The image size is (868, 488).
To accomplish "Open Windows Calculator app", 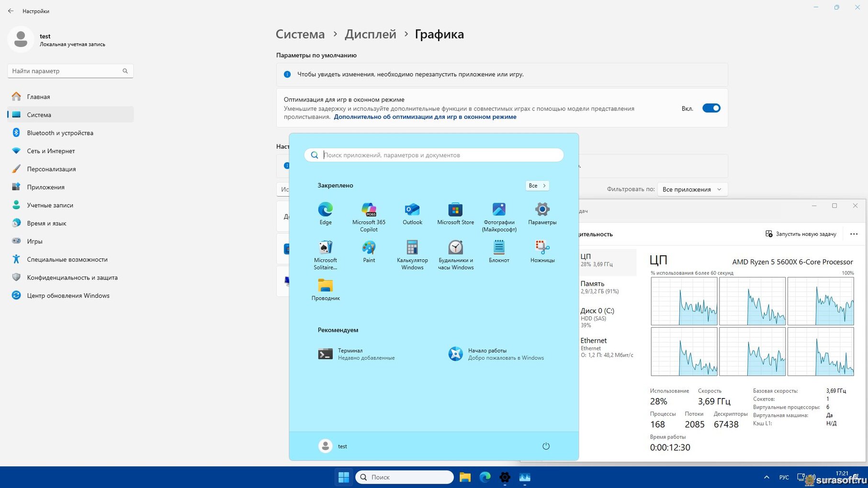I will tap(412, 248).
